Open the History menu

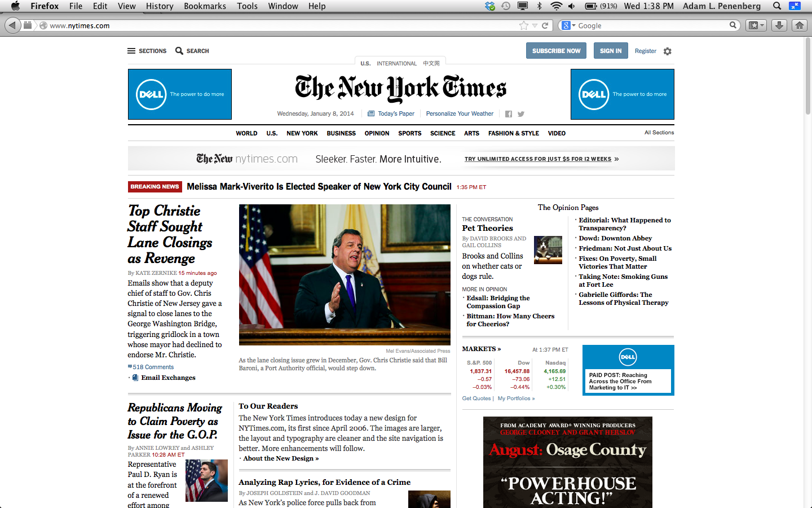[x=160, y=6]
